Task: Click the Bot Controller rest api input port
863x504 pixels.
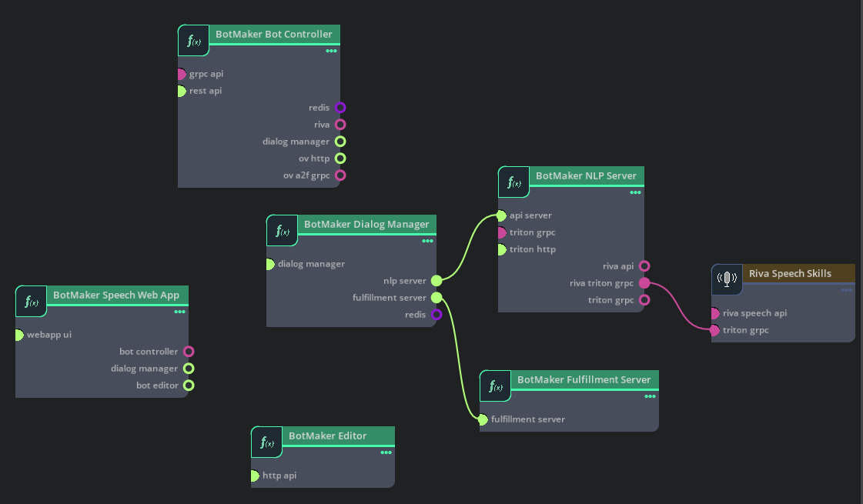Action: pos(182,91)
